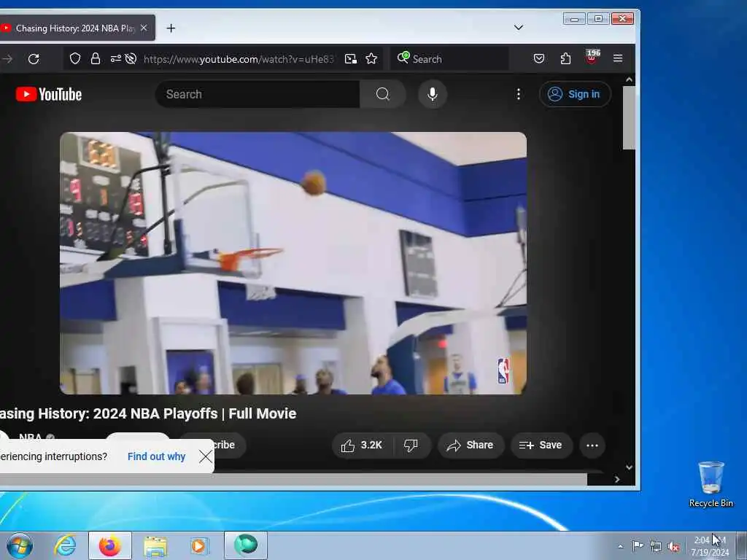This screenshot has width=747, height=560.
Task: Open the tracking protection shield icon
Action: click(75, 58)
